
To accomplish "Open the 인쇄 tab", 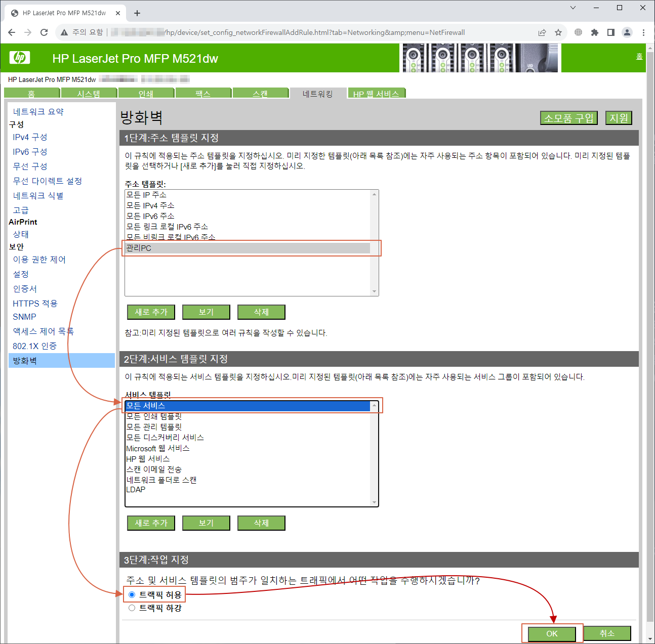I will (146, 94).
